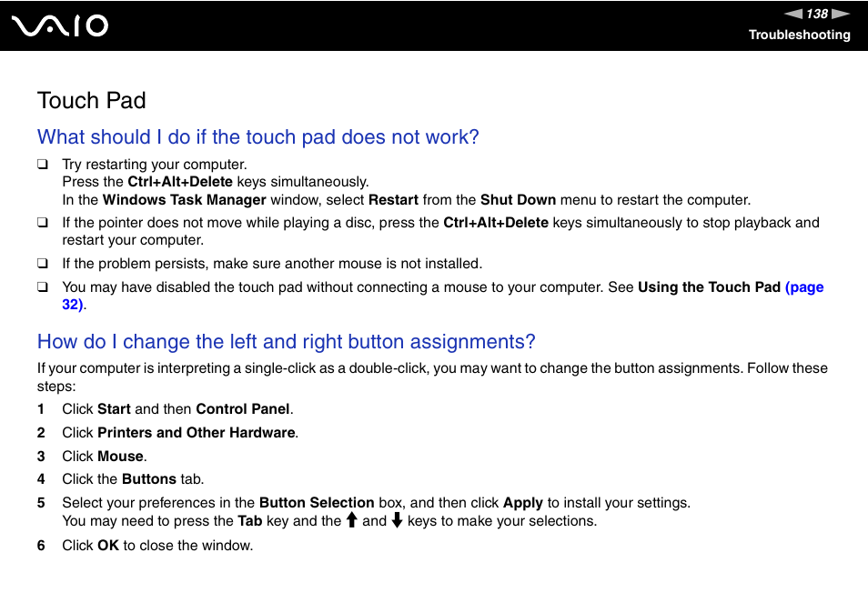Screen dimensions: 868x613
Task: Click step 3 "Click Mouse."
Action: 104,457
